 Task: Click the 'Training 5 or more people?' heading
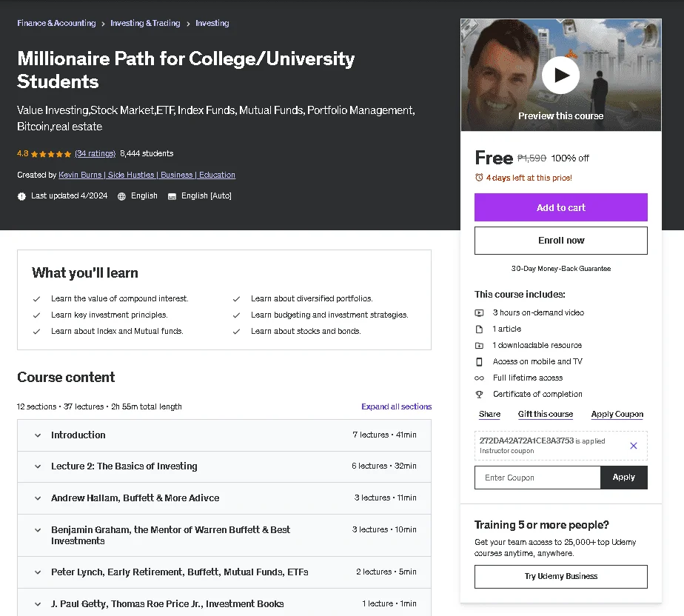(541, 525)
